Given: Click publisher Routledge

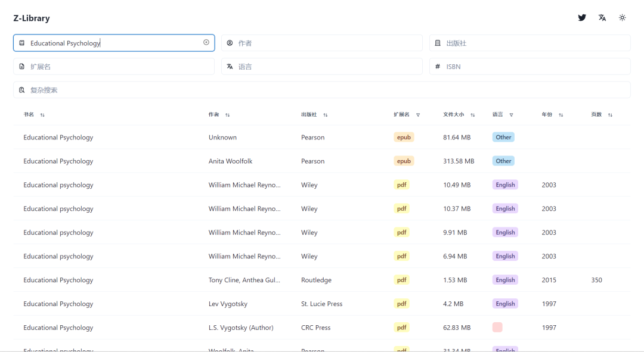Looking at the screenshot, I should pos(316,280).
